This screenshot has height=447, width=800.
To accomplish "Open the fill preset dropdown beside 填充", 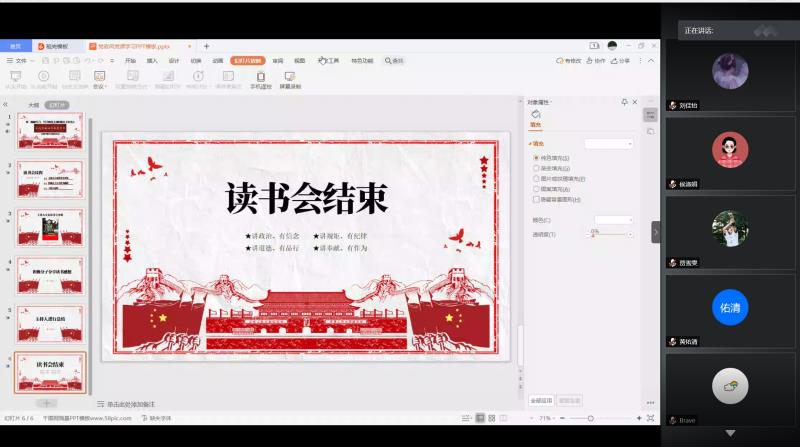I will pyautogui.click(x=608, y=144).
